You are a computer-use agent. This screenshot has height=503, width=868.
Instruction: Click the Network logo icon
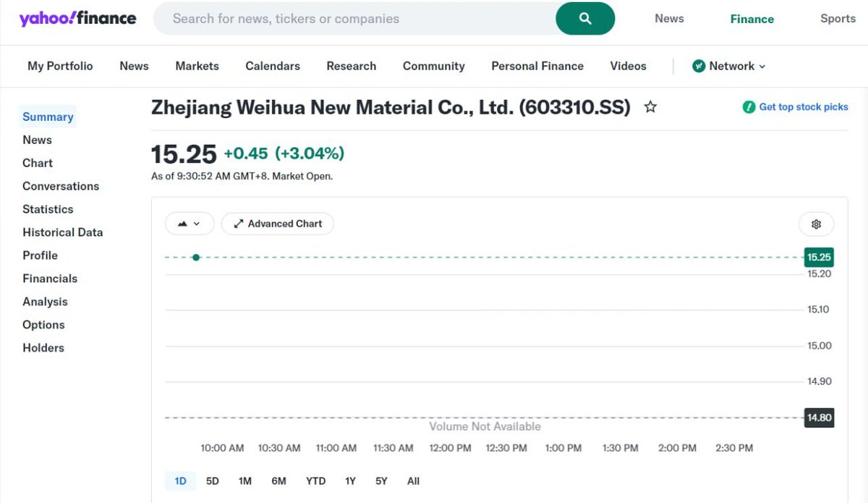(699, 66)
